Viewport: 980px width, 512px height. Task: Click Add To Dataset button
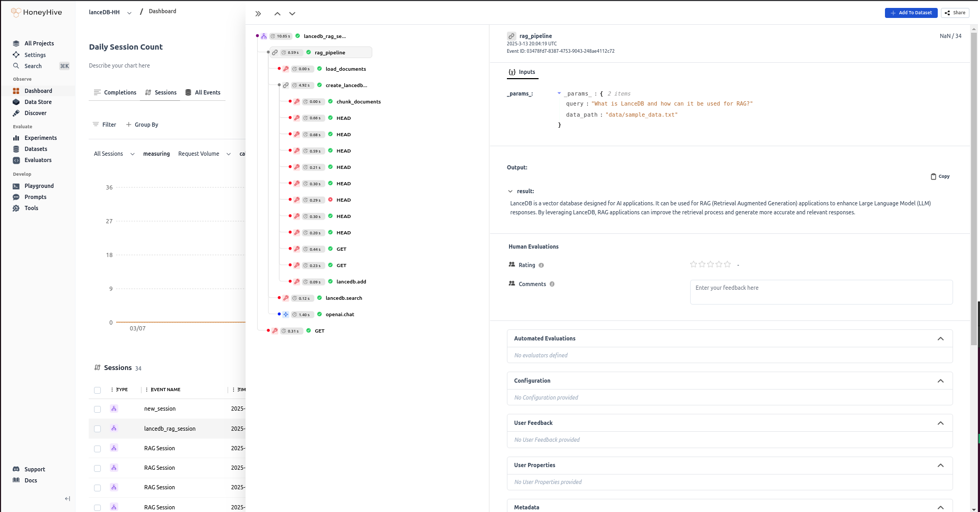coord(911,13)
